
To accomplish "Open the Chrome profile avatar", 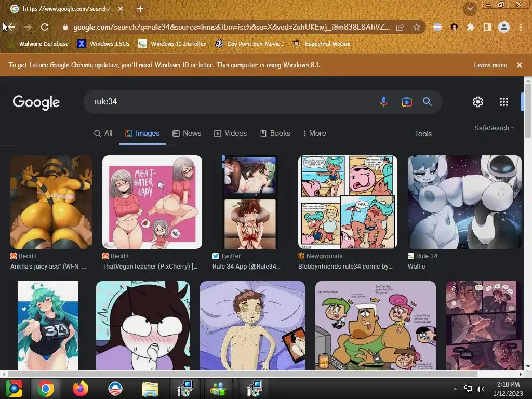I will click(504, 27).
